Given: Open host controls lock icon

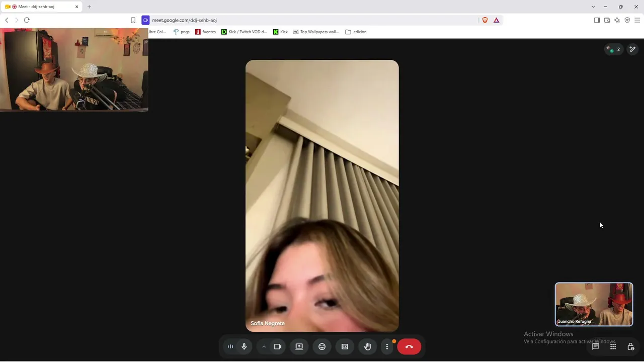Looking at the screenshot, I should coord(630,346).
